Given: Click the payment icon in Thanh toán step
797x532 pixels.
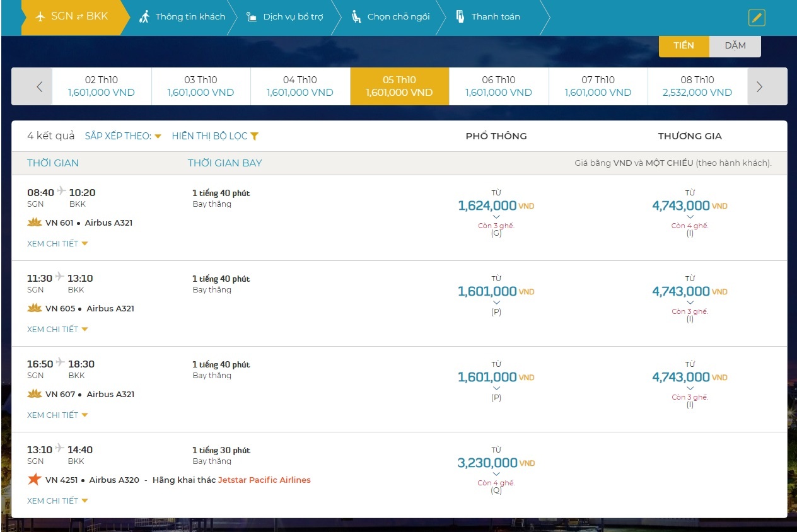Looking at the screenshot, I should [x=460, y=17].
